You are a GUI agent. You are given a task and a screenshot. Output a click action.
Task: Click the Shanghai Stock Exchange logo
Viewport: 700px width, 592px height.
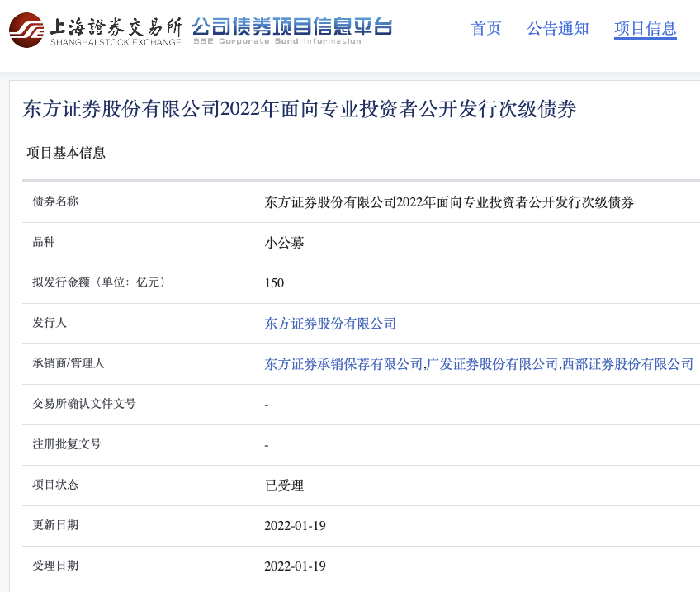pos(95,30)
